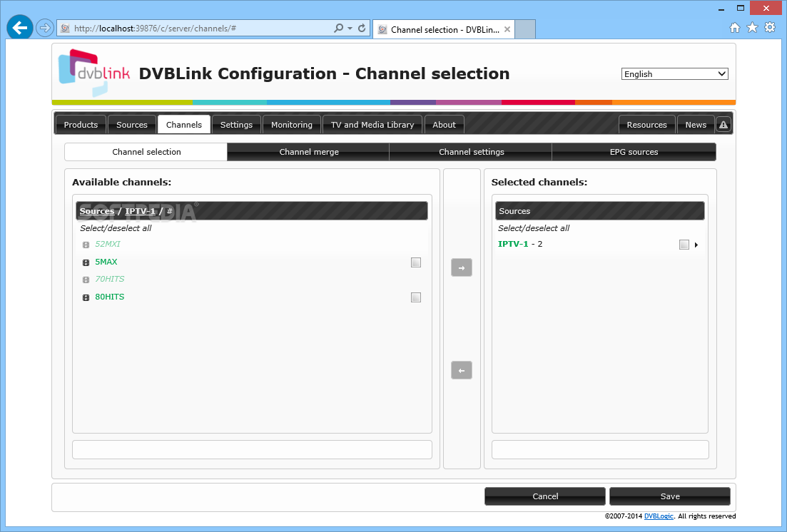Click the field below Selected channels list
Screen dimensions: 787x532
[600, 450]
